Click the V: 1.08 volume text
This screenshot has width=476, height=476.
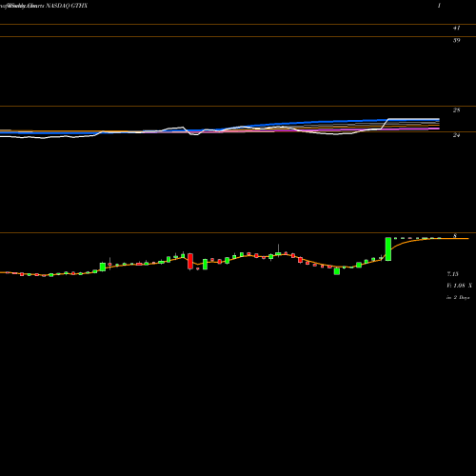[x=459, y=286]
